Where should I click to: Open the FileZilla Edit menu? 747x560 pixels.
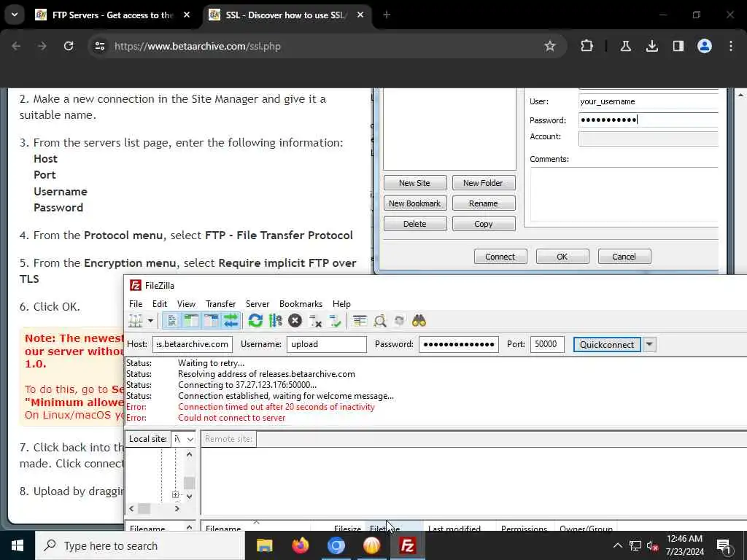pyautogui.click(x=160, y=304)
